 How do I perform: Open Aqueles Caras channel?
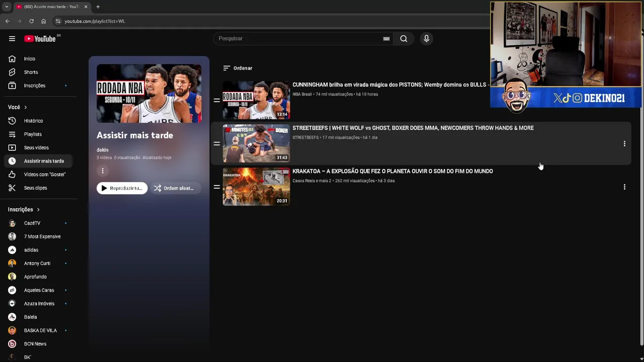[x=38, y=290]
